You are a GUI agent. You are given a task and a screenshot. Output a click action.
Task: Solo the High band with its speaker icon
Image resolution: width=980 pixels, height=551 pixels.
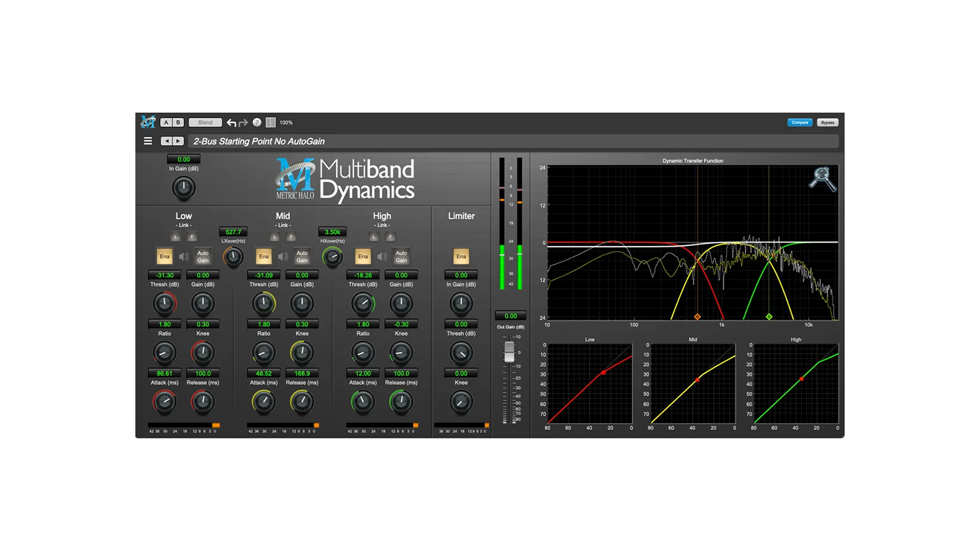coord(382,257)
